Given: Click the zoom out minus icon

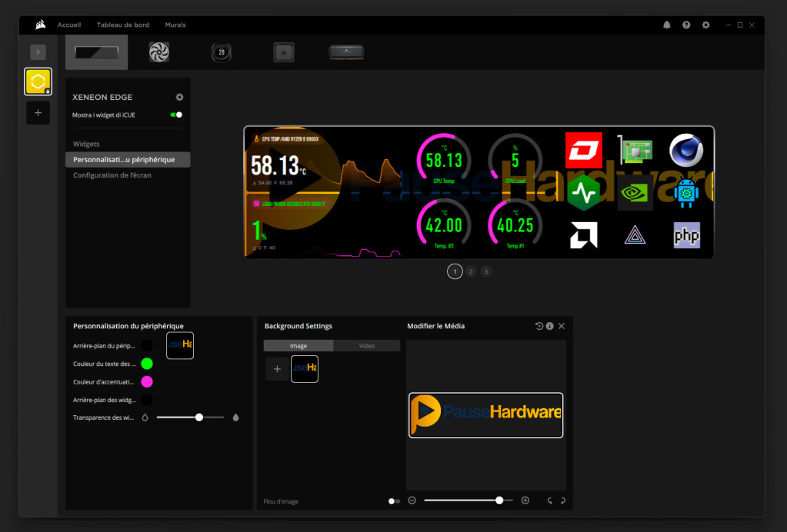Looking at the screenshot, I should (x=412, y=500).
